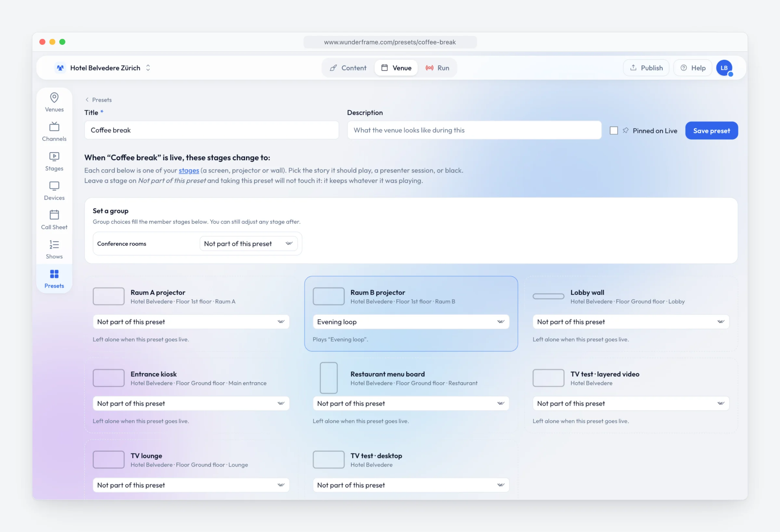
Task: Click the Title field containing Coffee break
Action: [x=212, y=130]
